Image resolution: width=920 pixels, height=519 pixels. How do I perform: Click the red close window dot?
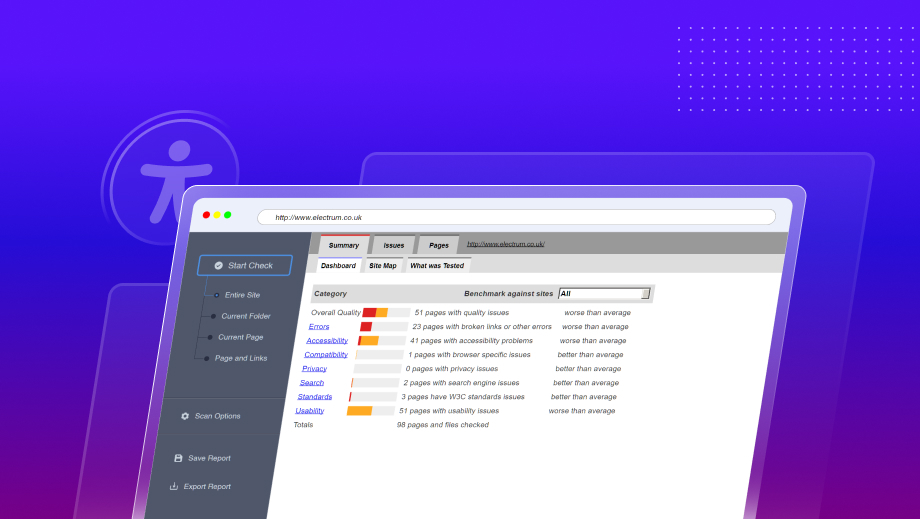pyautogui.click(x=206, y=215)
